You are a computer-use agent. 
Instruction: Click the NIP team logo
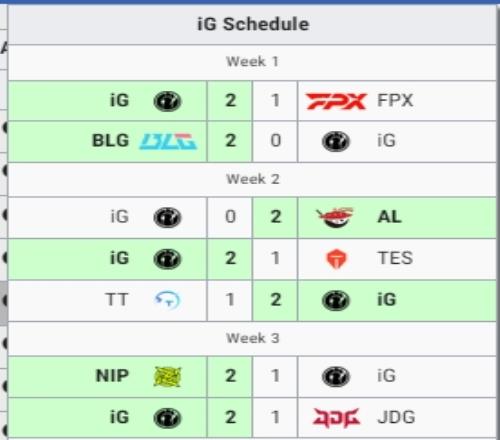click(167, 377)
